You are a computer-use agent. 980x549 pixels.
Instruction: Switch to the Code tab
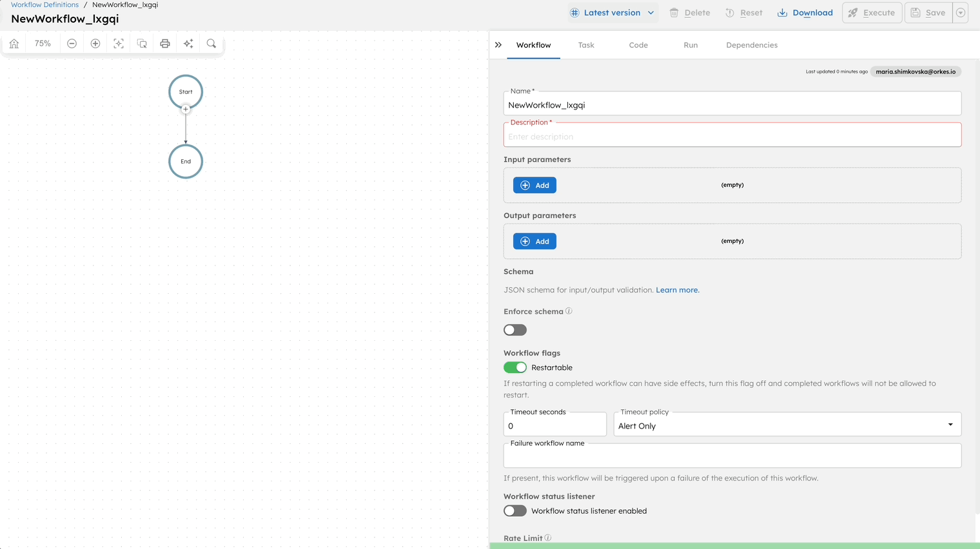tap(638, 45)
